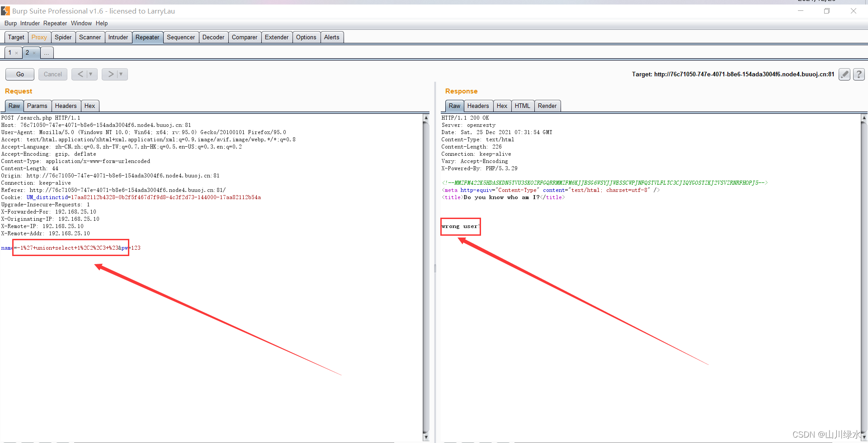Switch to the Options tab

[306, 37]
